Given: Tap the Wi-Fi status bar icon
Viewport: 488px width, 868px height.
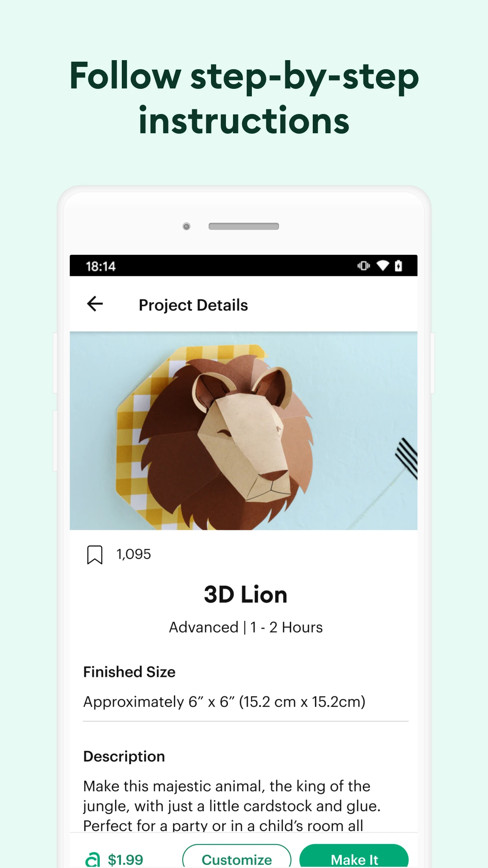Looking at the screenshot, I should pyautogui.click(x=383, y=266).
